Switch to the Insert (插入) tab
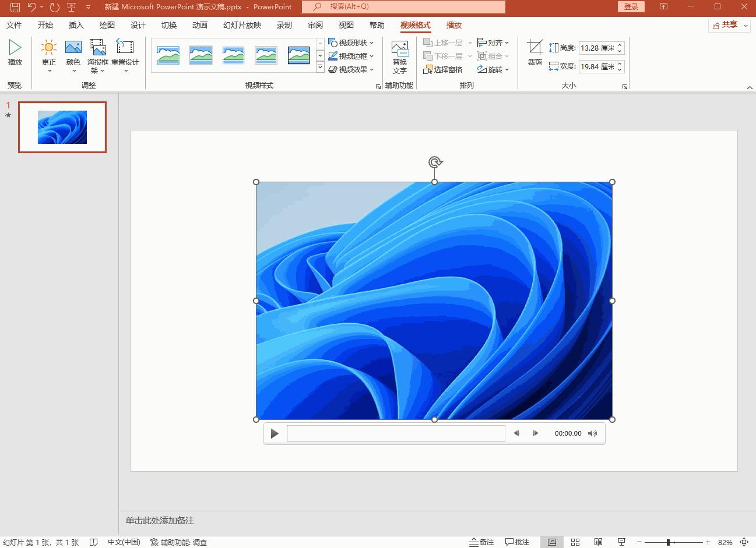The width and height of the screenshot is (756, 548). [76, 25]
